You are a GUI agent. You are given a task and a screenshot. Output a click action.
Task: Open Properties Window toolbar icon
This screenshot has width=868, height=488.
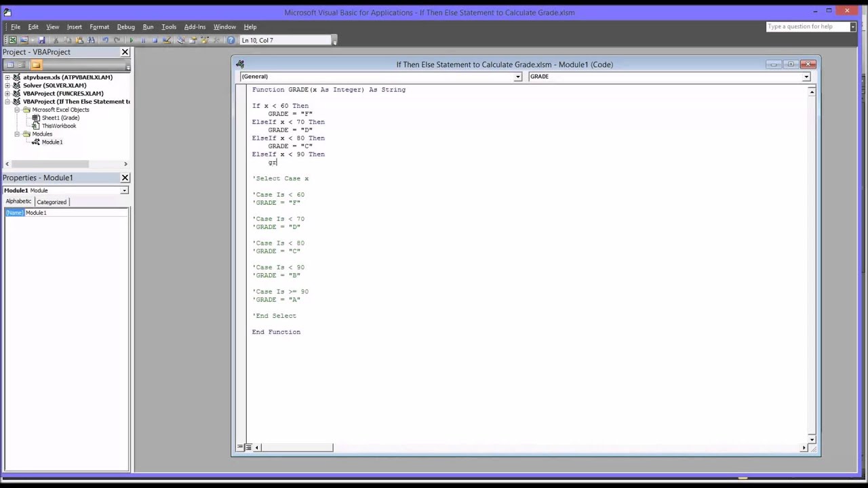click(193, 40)
